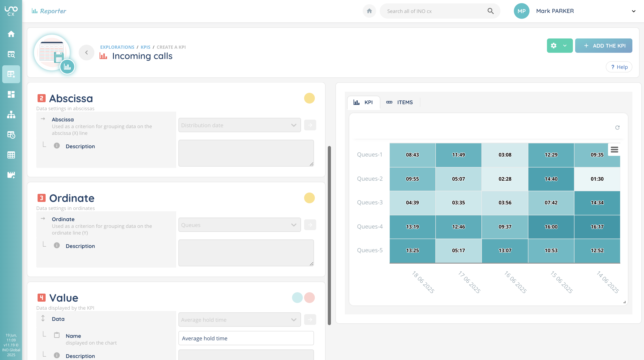Open the hierarchy organization sidebar icon
The image size is (644, 360).
[x=11, y=114]
